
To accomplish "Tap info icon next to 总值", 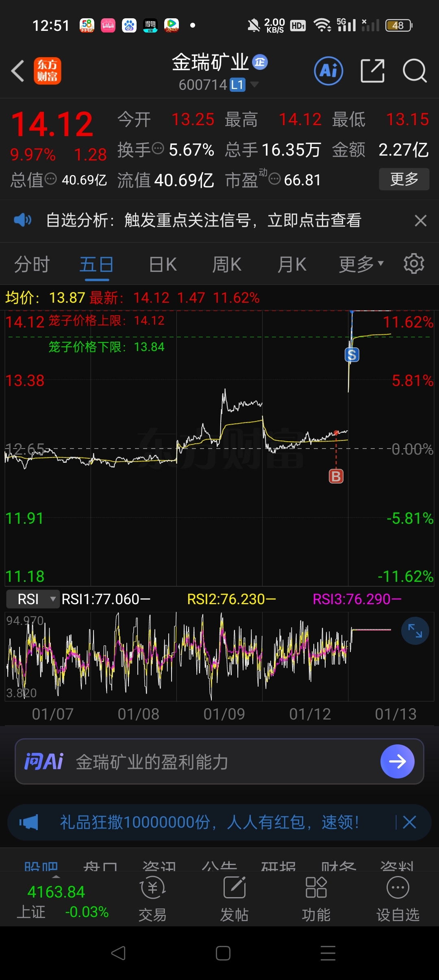I will click(50, 178).
